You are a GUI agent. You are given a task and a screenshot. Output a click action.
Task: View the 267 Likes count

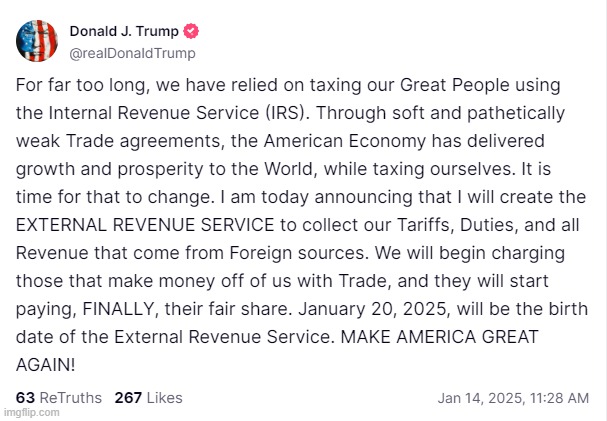[148, 397]
